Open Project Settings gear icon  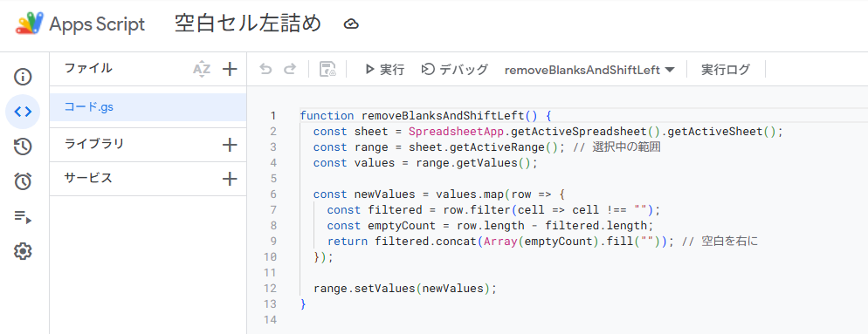[x=23, y=252]
